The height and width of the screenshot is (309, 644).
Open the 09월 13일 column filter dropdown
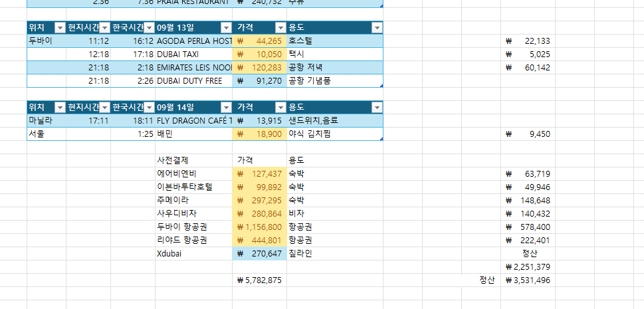225,28
